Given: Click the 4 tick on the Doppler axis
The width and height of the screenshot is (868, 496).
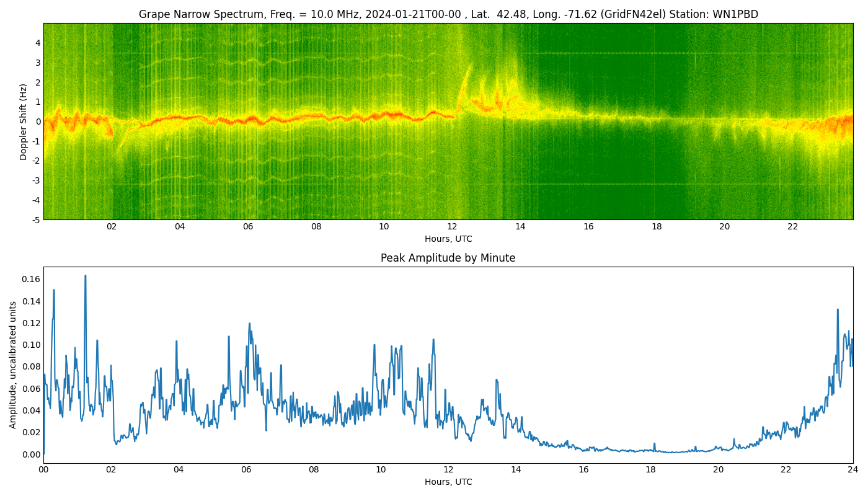Looking at the screenshot, I should pyautogui.click(x=38, y=43).
